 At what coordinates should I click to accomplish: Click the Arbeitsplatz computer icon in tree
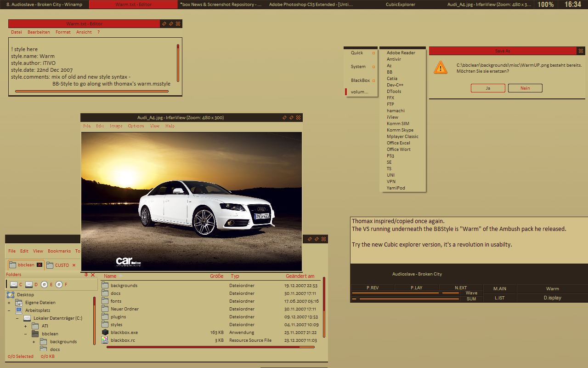tap(19, 310)
